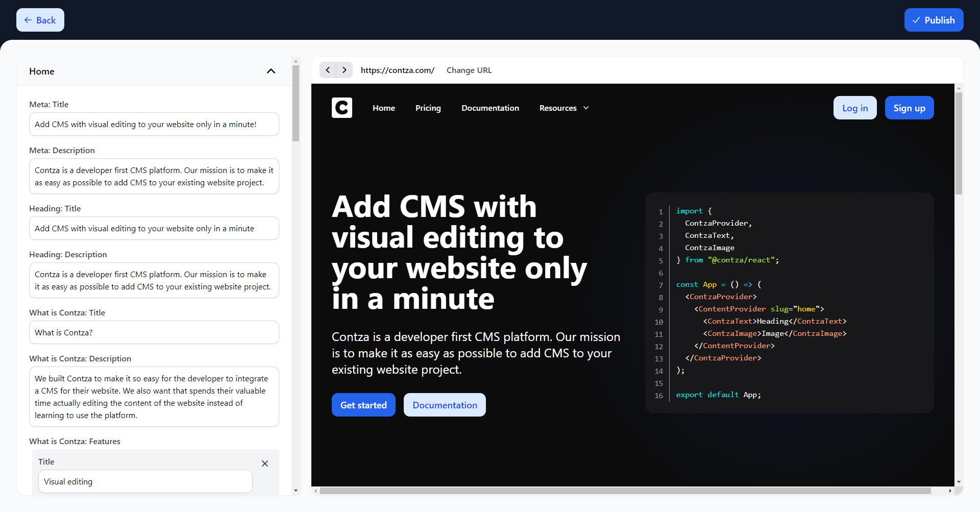The height and width of the screenshot is (512, 980).
Task: Remove the Visual editing feature item
Action: tap(265, 464)
